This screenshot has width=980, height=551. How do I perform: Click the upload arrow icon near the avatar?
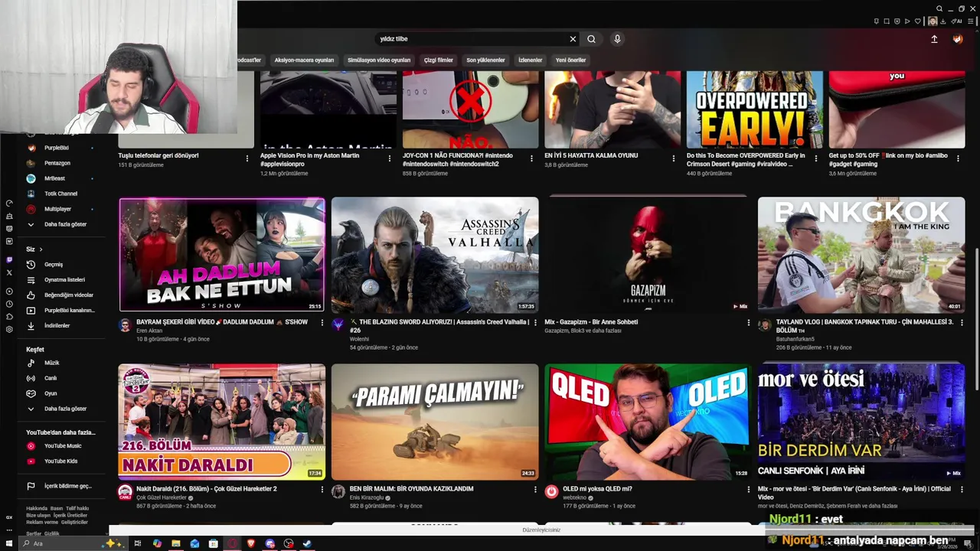[x=934, y=39]
